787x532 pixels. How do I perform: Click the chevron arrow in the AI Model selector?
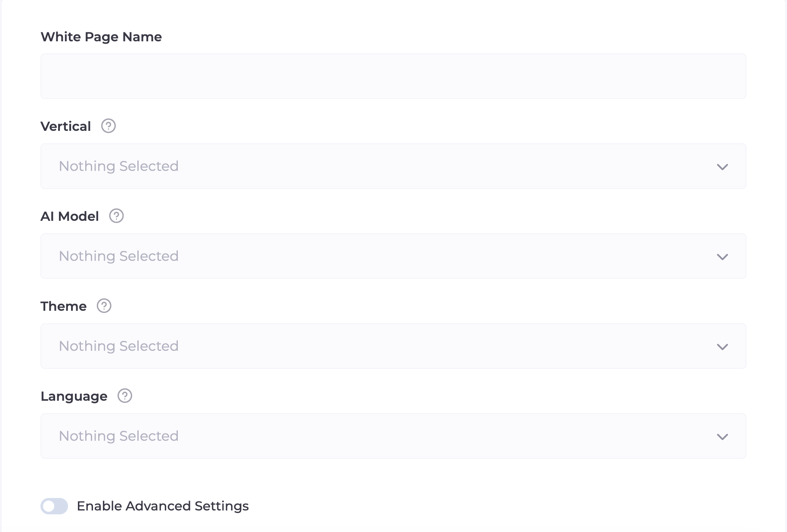(722, 257)
